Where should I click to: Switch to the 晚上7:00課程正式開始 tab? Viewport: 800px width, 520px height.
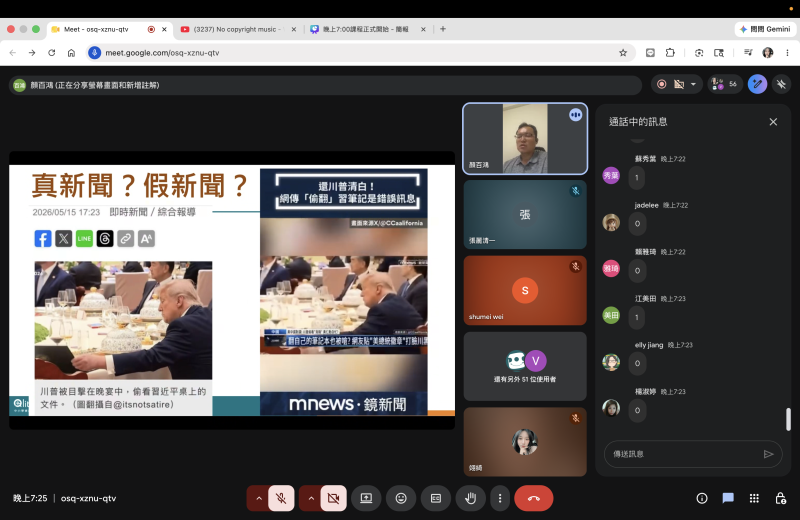[366, 29]
